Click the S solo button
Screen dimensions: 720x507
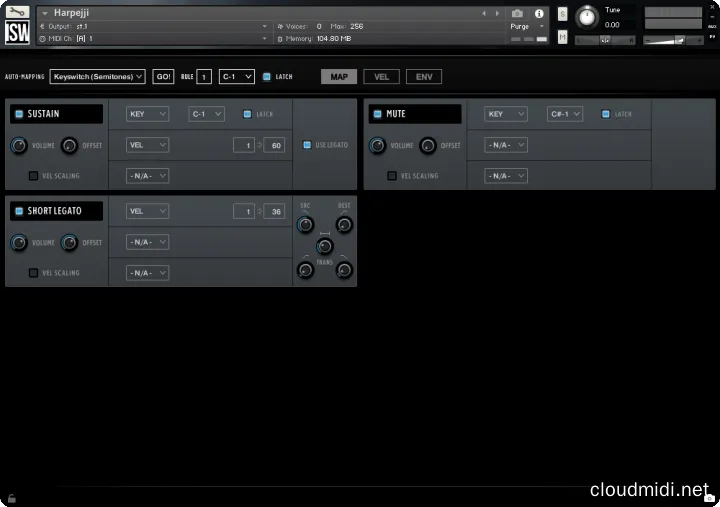563,14
